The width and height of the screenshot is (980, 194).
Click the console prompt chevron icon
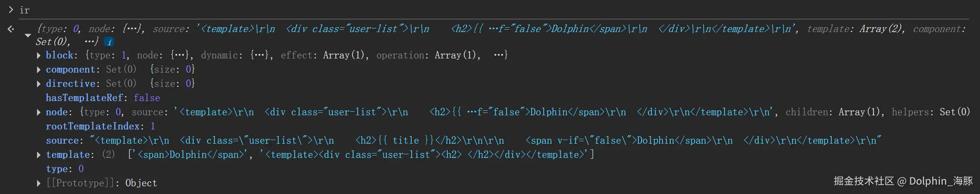[x=11, y=9]
